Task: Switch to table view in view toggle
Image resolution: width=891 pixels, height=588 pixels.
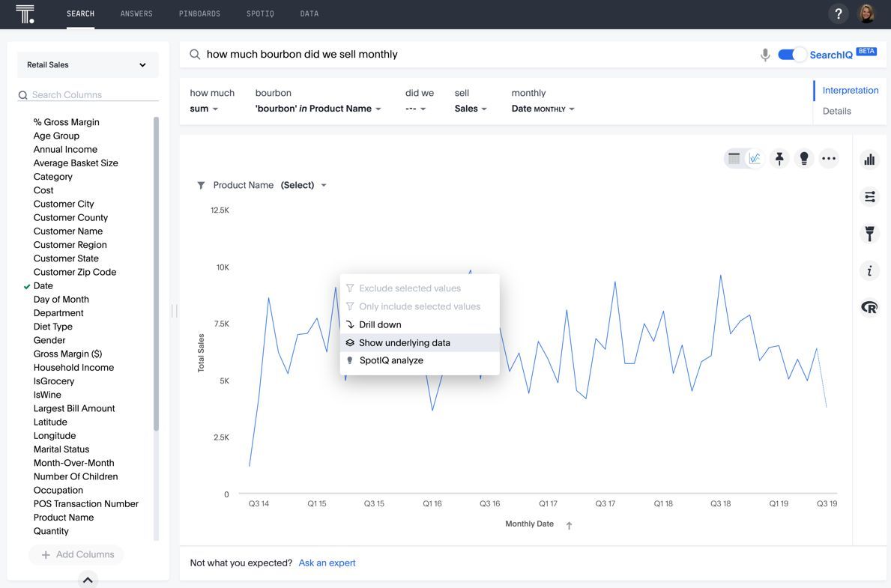Action: [x=734, y=158]
